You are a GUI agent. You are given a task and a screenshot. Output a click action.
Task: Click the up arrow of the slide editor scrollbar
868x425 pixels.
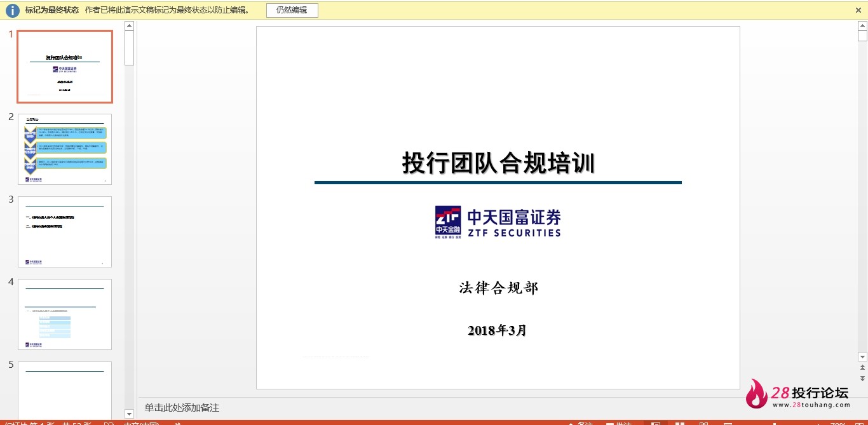coord(862,26)
